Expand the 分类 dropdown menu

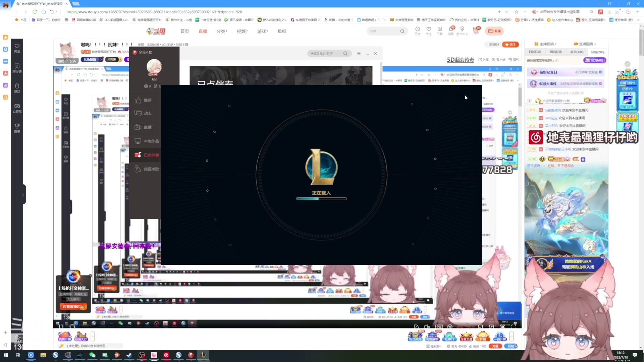point(222,31)
